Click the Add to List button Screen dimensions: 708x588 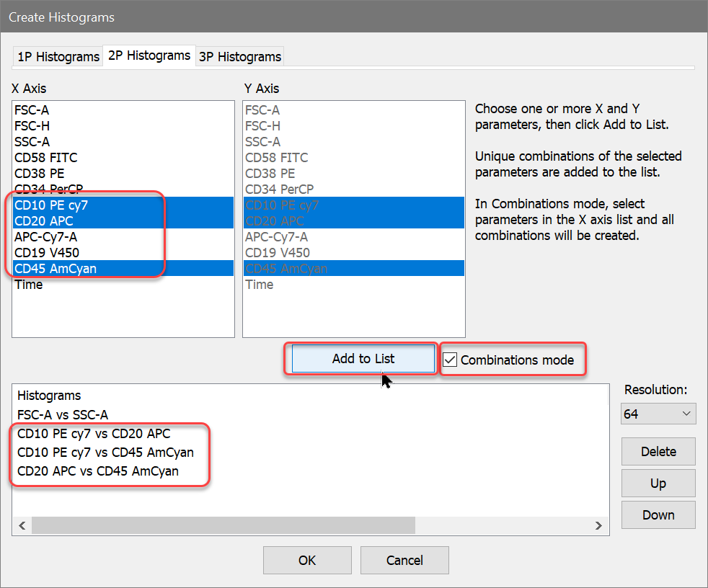(363, 359)
